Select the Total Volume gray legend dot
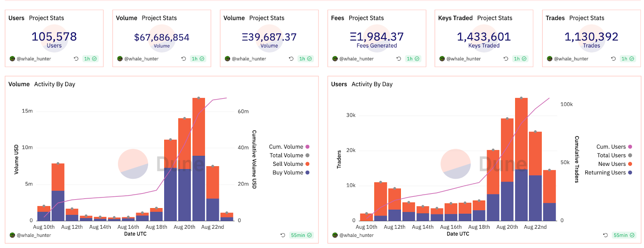This screenshot has width=644, height=248. (x=308, y=155)
